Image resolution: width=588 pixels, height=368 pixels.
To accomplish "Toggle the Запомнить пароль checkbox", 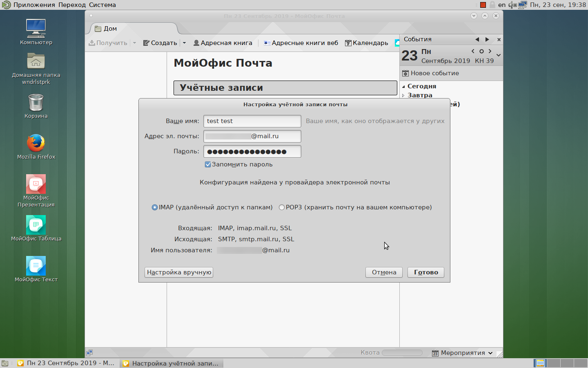I will [208, 164].
